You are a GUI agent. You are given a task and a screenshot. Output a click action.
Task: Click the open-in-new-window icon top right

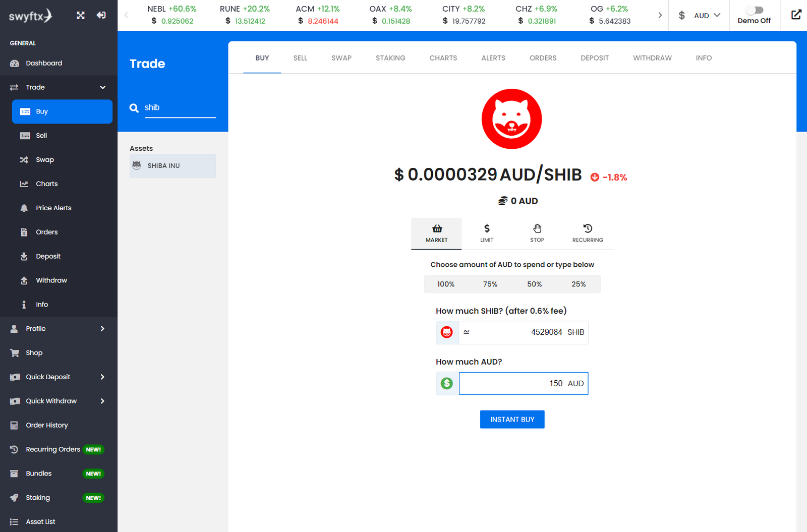[796, 15]
